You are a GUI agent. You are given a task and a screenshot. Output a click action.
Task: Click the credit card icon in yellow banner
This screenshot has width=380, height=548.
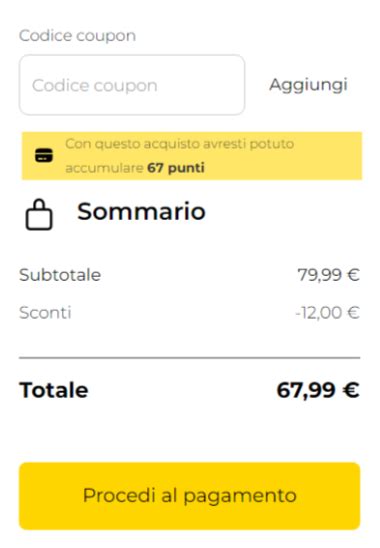click(44, 156)
